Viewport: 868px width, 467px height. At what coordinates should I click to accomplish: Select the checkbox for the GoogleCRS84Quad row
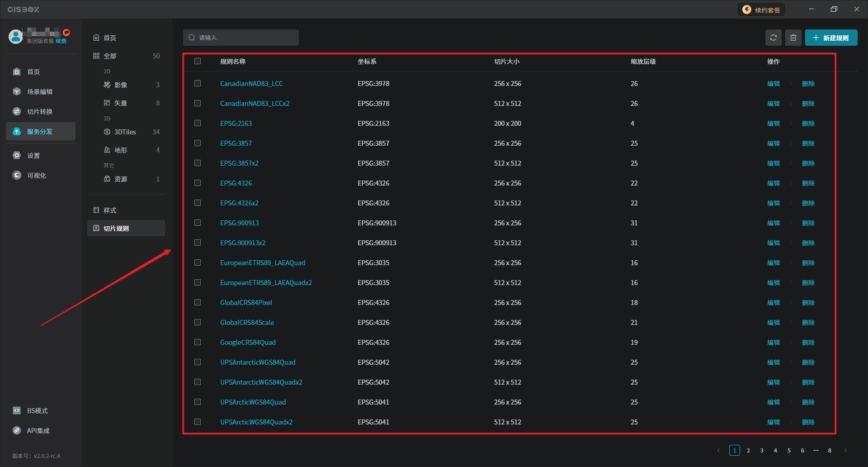[198, 343]
